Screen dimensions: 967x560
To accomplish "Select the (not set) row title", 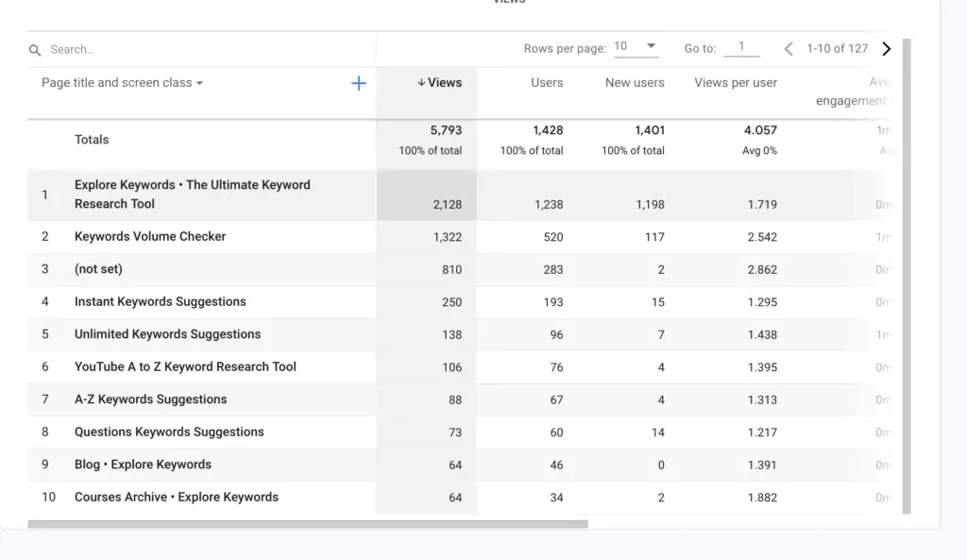I will tap(98, 269).
